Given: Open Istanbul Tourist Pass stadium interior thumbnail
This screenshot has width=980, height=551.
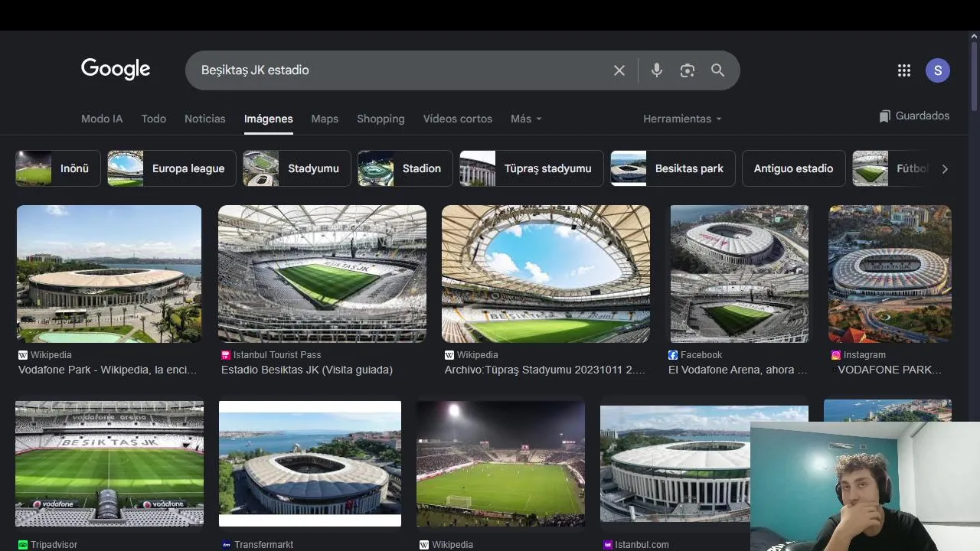Looking at the screenshot, I should click(x=322, y=274).
